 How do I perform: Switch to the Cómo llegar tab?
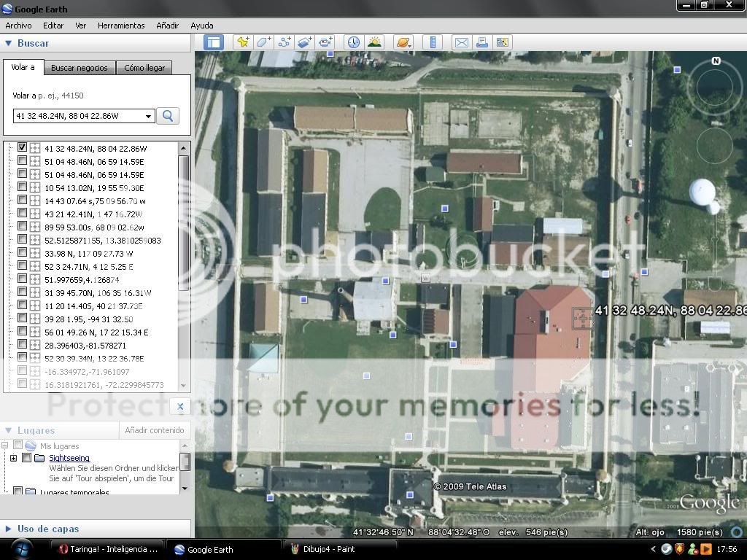pos(144,68)
